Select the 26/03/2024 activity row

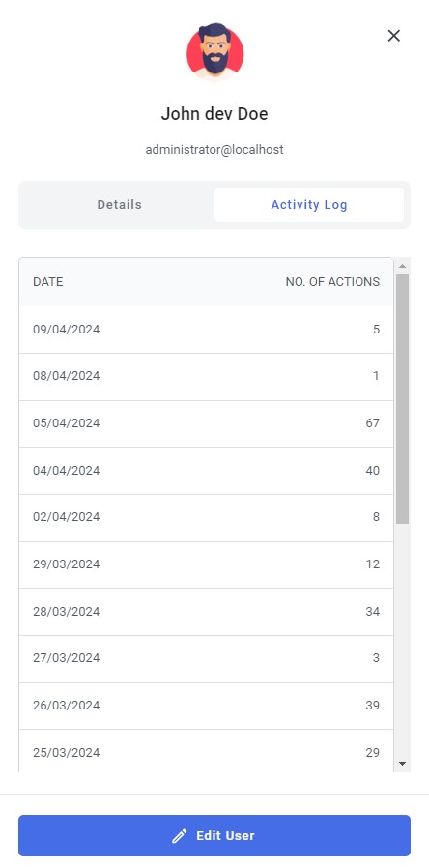[207, 706]
